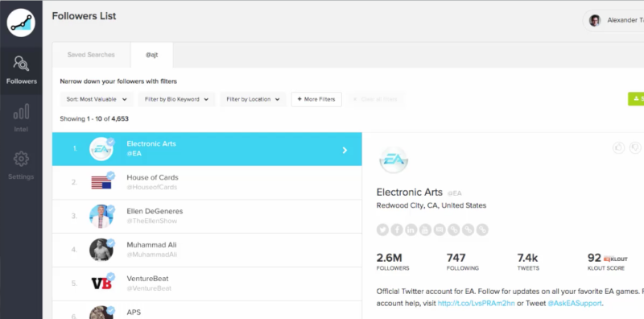Open the @AskEASupport link

(575, 304)
